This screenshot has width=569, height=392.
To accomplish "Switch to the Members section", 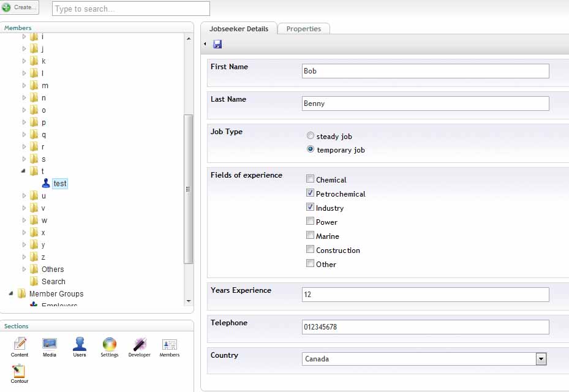I will [170, 345].
